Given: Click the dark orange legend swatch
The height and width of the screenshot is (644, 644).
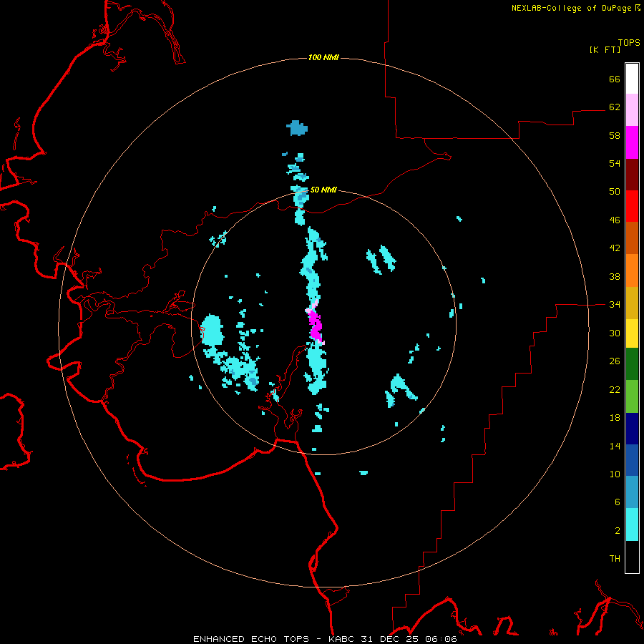Looking at the screenshot, I should [x=632, y=238].
